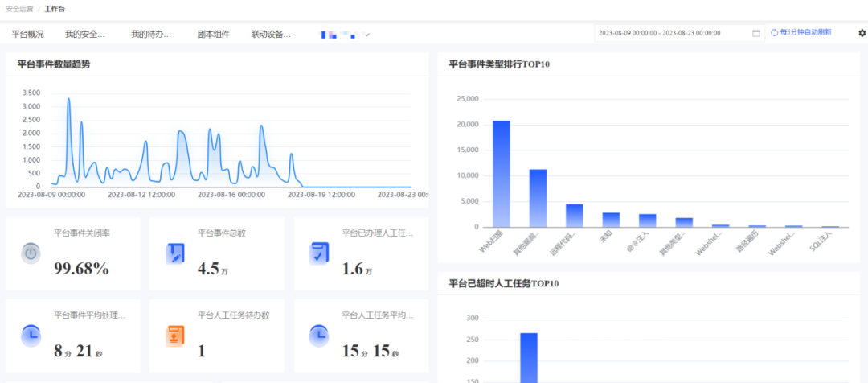868x383 pixels.
Task: Click the 平台事件关闭率 power icon
Action: (x=31, y=253)
